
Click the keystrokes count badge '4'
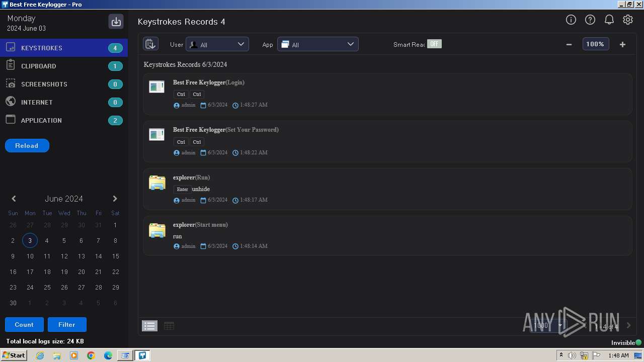pyautogui.click(x=115, y=48)
